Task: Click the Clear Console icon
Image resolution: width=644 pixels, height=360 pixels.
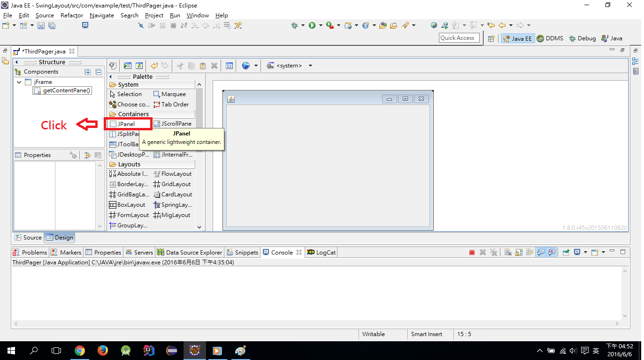Action: [x=508, y=252]
